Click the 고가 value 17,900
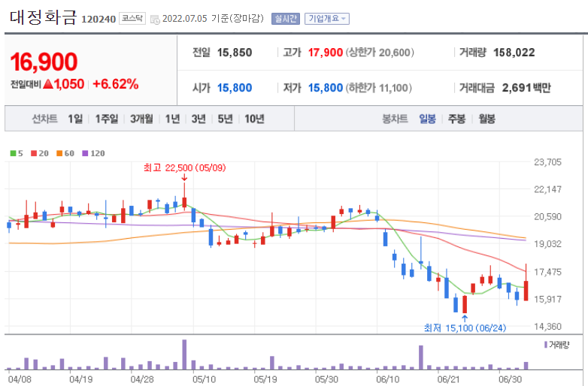The image size is (588, 386). pos(325,53)
